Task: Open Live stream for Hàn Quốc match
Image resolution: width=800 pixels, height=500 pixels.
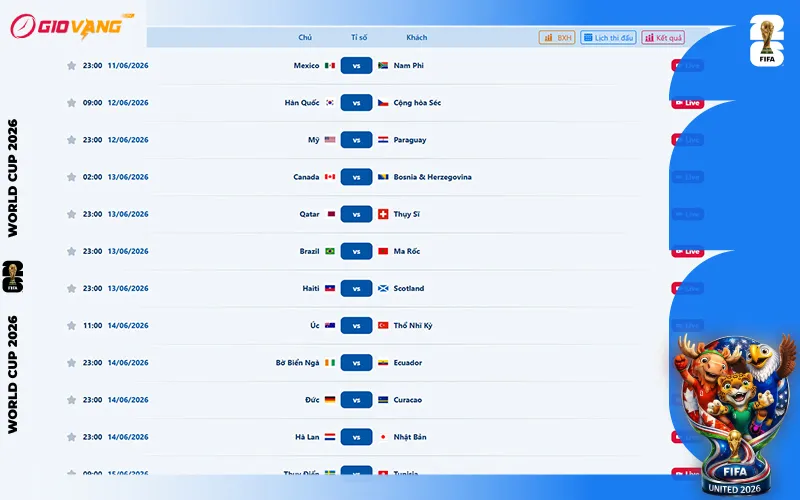Action: [687, 103]
